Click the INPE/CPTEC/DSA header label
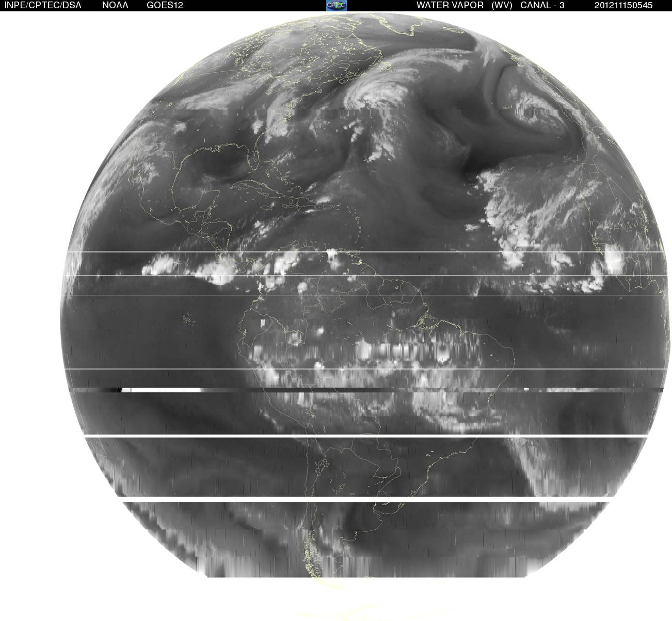The image size is (672, 621). [42, 5]
